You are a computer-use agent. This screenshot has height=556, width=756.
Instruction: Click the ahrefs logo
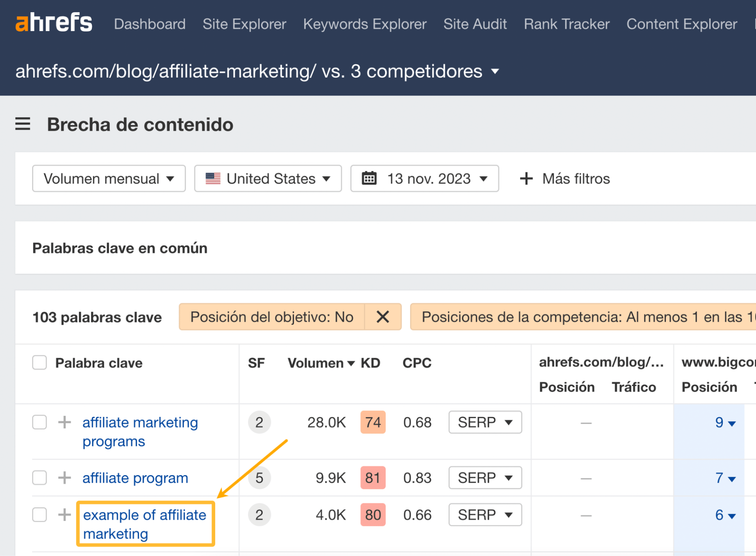[53, 23]
